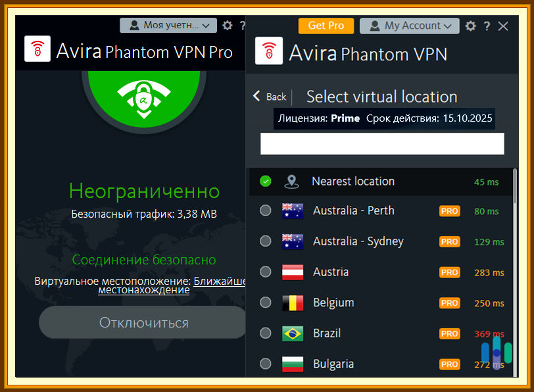Click PRO badge on Belgium row

pyautogui.click(x=450, y=303)
